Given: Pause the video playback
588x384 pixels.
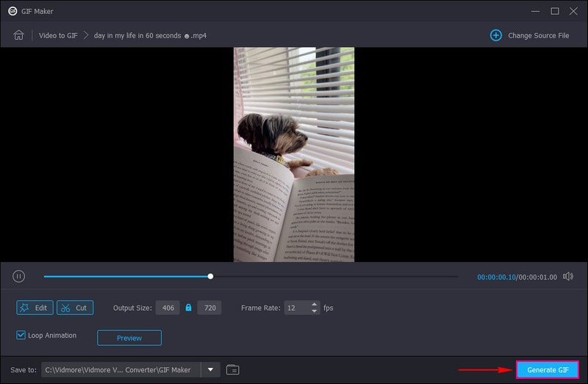Looking at the screenshot, I should coord(19,276).
